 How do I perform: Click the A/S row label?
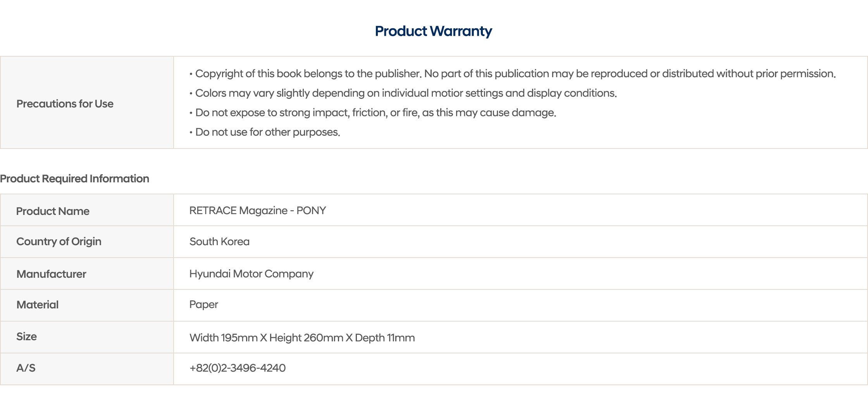[26, 368]
